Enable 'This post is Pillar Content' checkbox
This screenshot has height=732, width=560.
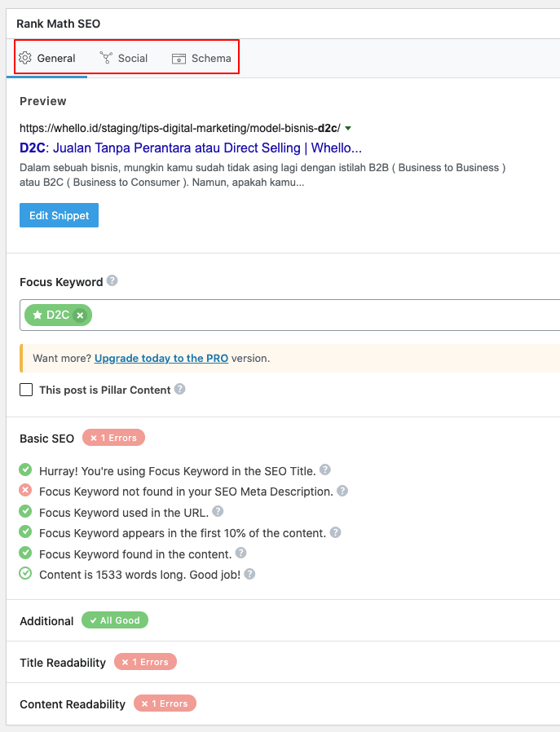pos(26,390)
